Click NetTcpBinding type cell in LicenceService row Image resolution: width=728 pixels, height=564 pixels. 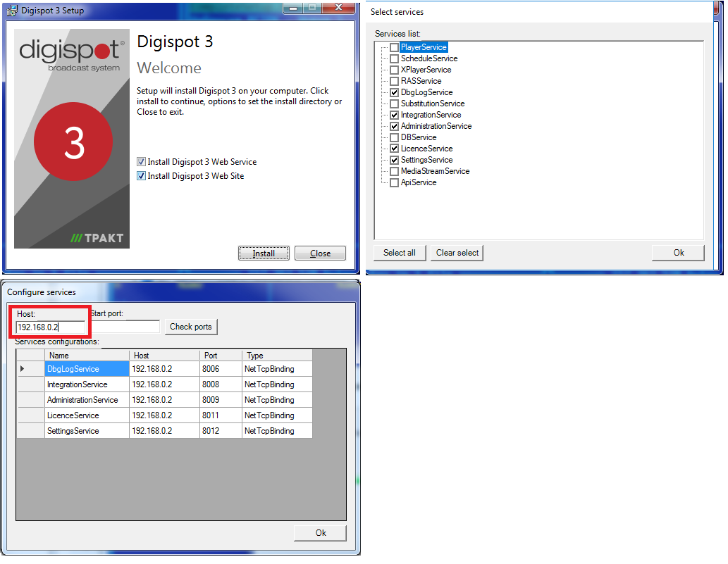pyautogui.click(x=277, y=415)
